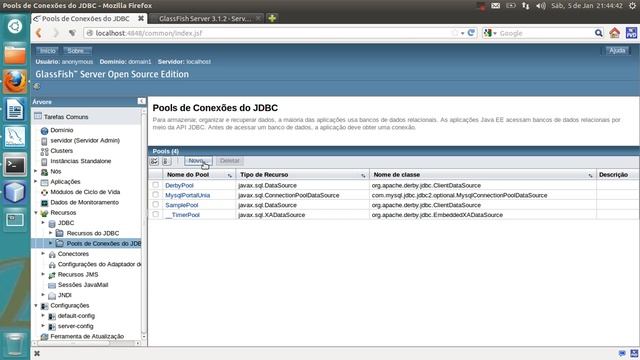Viewport: 640px width, 360px height.
Task: Bookmark page with star icon
Action: point(455,33)
